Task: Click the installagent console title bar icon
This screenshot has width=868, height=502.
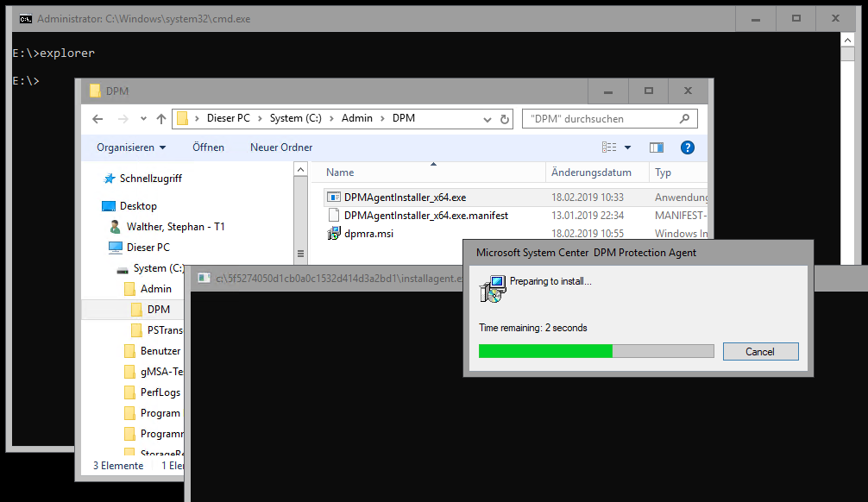Action: pos(204,278)
